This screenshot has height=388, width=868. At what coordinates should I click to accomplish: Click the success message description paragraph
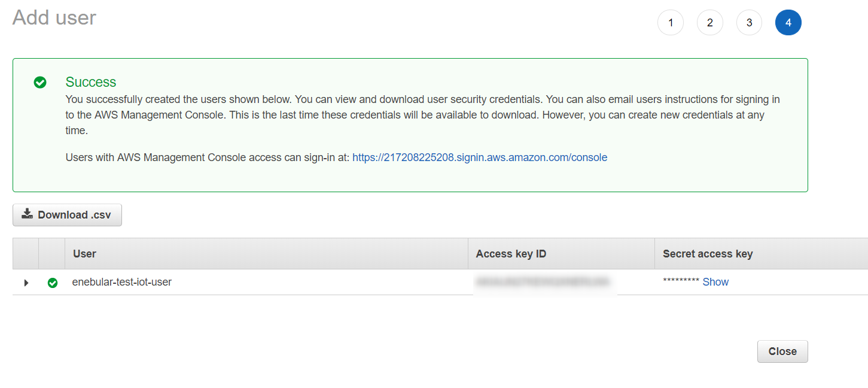tap(419, 114)
